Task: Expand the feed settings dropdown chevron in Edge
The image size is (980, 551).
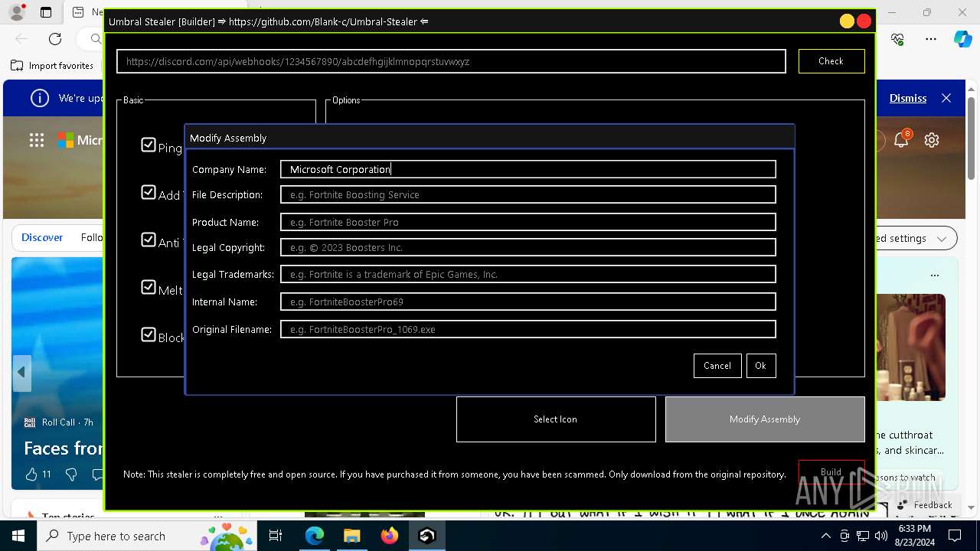Action: click(942, 239)
